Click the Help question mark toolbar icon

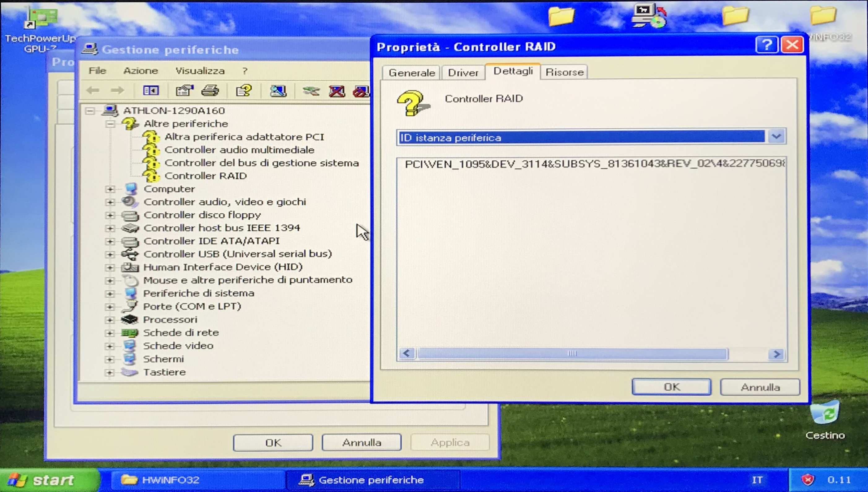(244, 91)
